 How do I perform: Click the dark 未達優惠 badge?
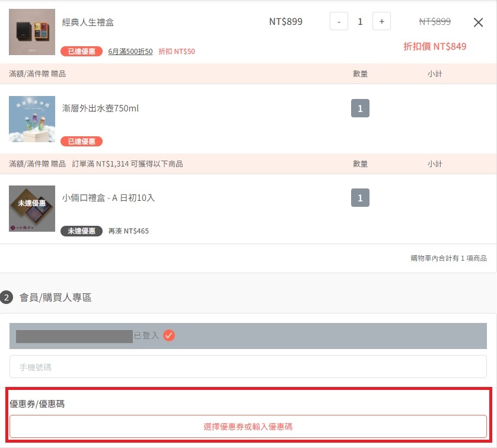[81, 231]
